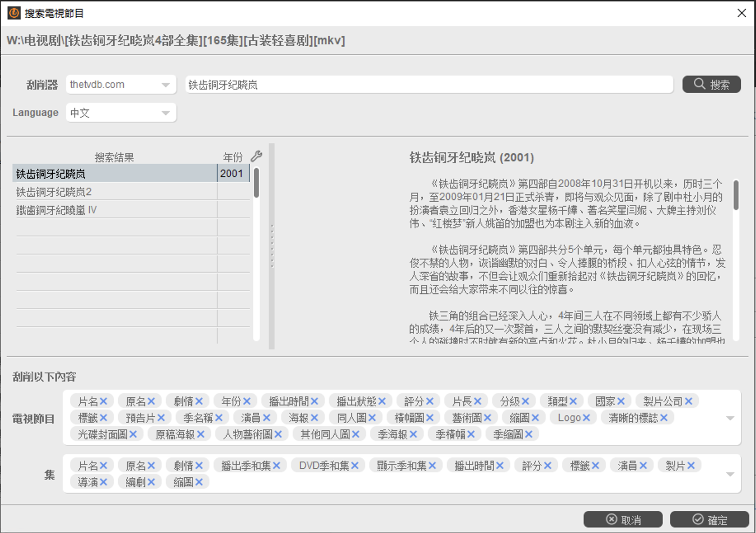
Task: Click the plot description scrollbar thumb
Action: point(736,195)
